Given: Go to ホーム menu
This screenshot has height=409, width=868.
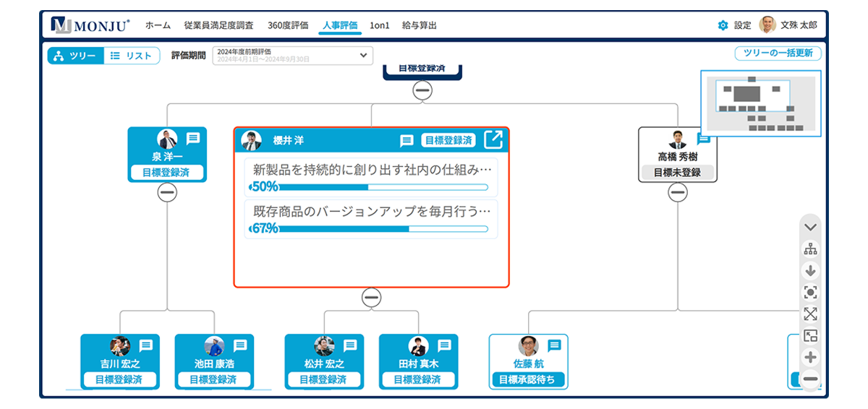Looking at the screenshot, I should (x=158, y=25).
